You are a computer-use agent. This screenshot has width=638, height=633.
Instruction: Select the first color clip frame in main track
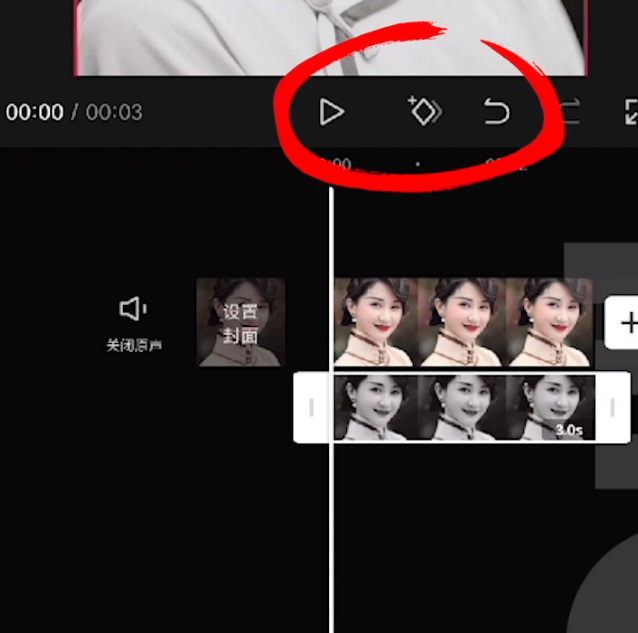pyautogui.click(x=376, y=322)
